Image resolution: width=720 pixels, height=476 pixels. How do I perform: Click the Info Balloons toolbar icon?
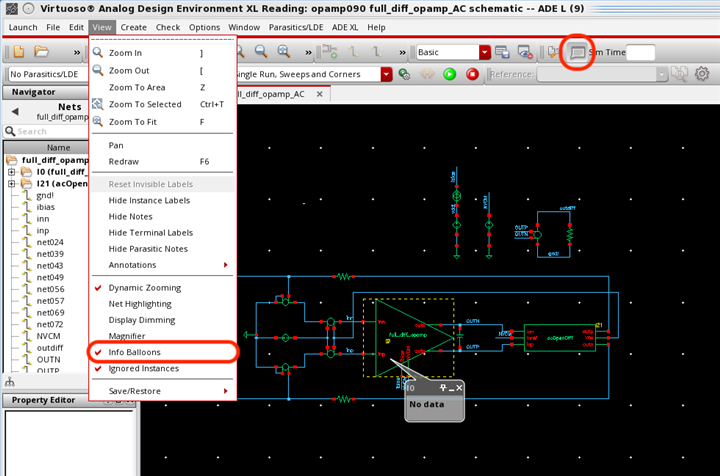click(577, 52)
